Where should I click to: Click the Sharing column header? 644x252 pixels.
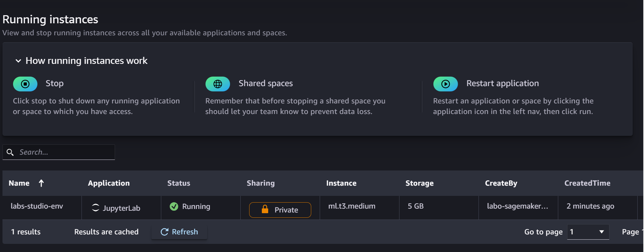[260, 183]
